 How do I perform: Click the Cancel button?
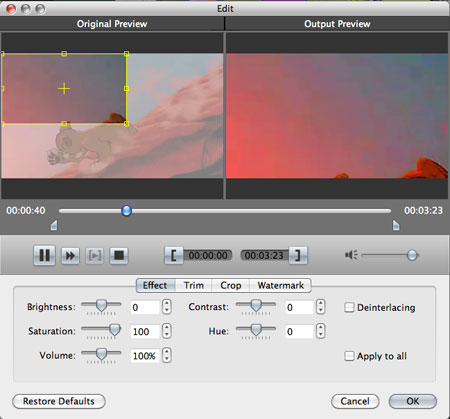coord(355,401)
